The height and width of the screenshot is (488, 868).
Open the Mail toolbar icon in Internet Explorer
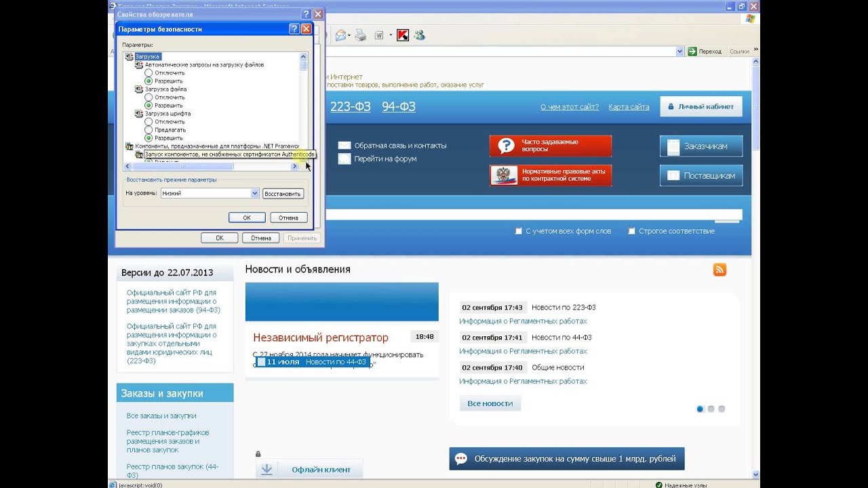pos(340,35)
